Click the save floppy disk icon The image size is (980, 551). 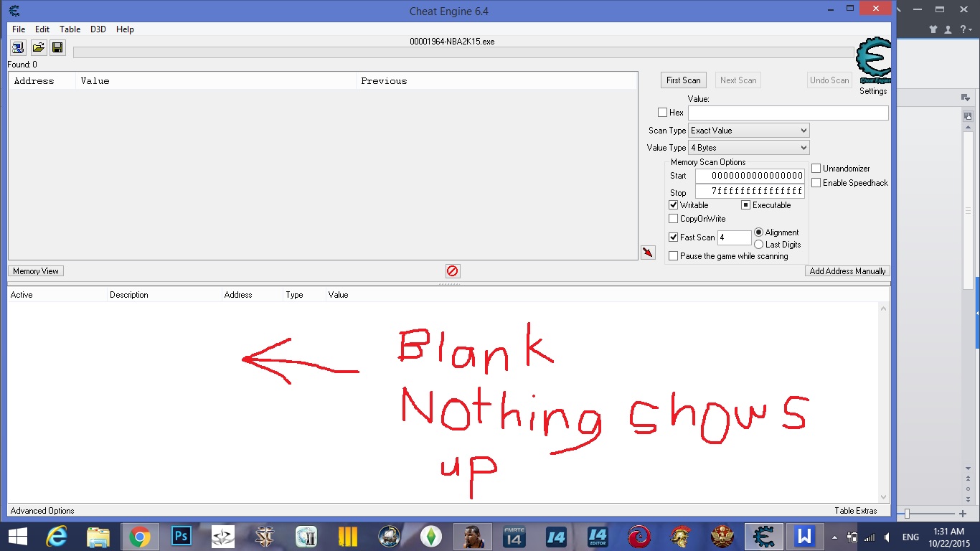click(57, 48)
